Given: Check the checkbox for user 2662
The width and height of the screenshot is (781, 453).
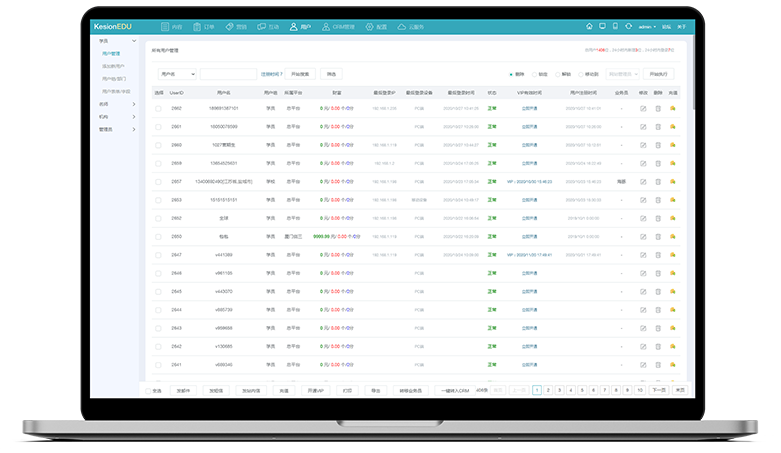Looking at the screenshot, I should coord(158,107).
